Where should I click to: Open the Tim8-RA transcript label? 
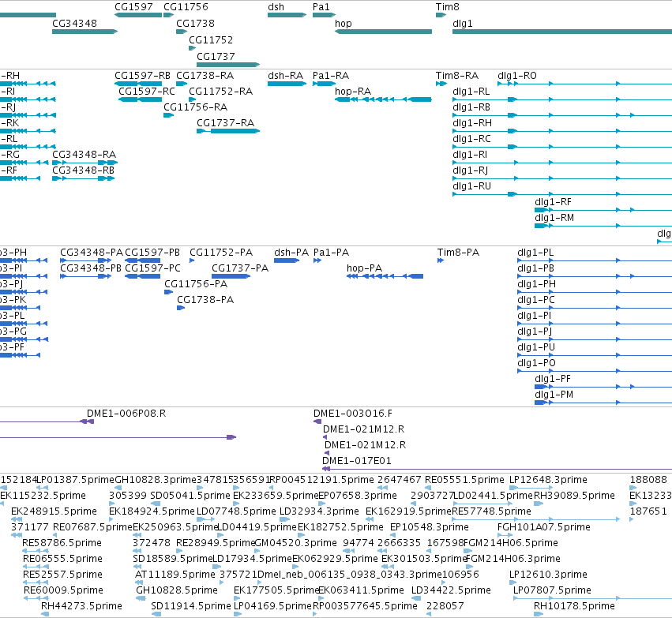[x=457, y=76]
